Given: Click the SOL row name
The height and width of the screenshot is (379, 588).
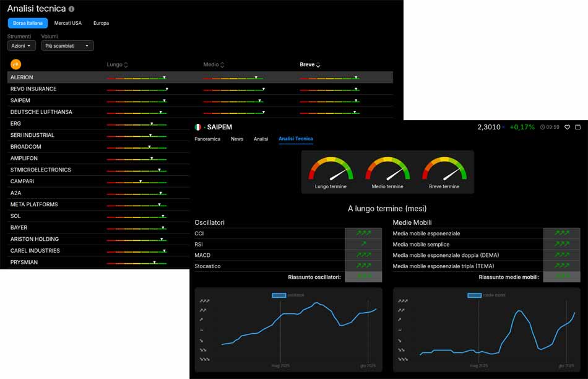Looking at the screenshot, I should click(15, 216).
